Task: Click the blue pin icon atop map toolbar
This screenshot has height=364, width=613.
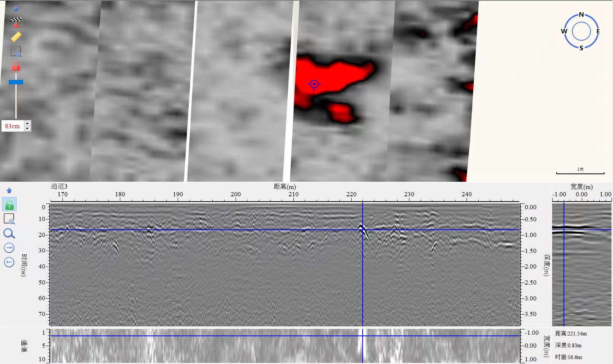Action: [16, 8]
